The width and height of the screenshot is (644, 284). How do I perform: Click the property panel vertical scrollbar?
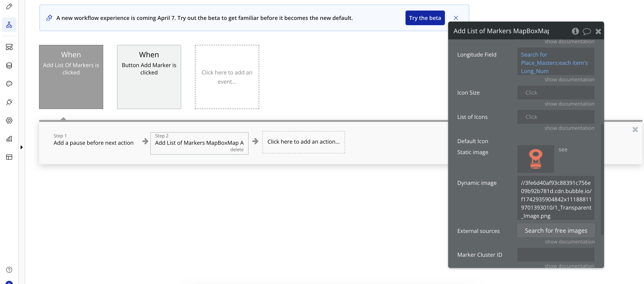(602, 179)
